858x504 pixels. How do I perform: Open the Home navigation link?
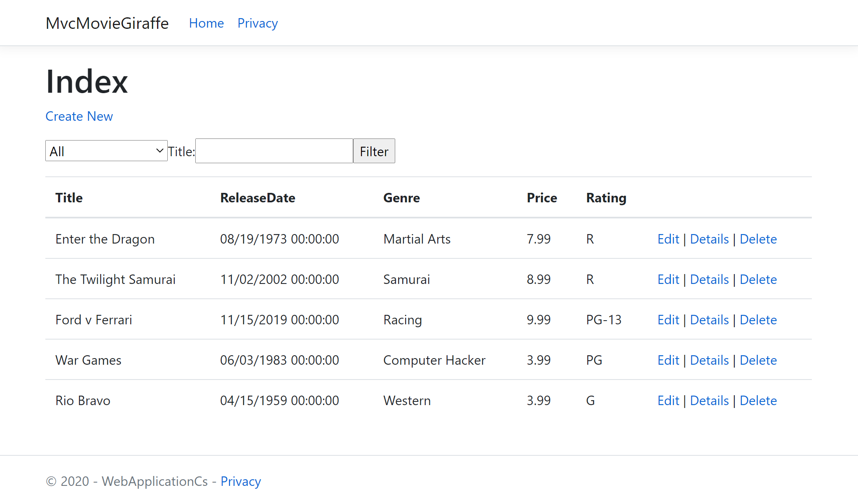(206, 23)
